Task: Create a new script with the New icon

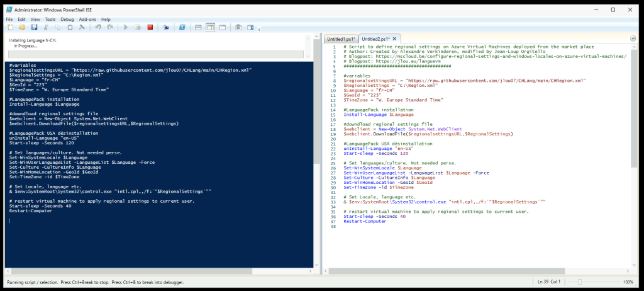Action: [x=11, y=28]
